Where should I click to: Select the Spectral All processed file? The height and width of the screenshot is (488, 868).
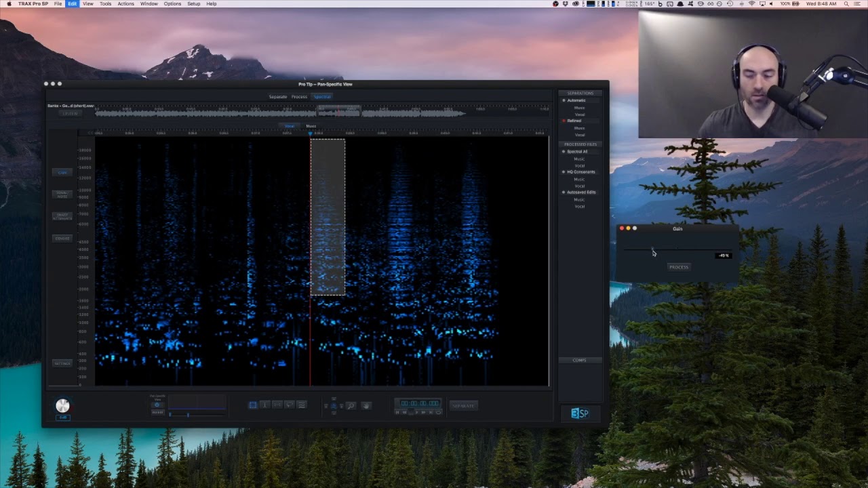click(x=577, y=152)
